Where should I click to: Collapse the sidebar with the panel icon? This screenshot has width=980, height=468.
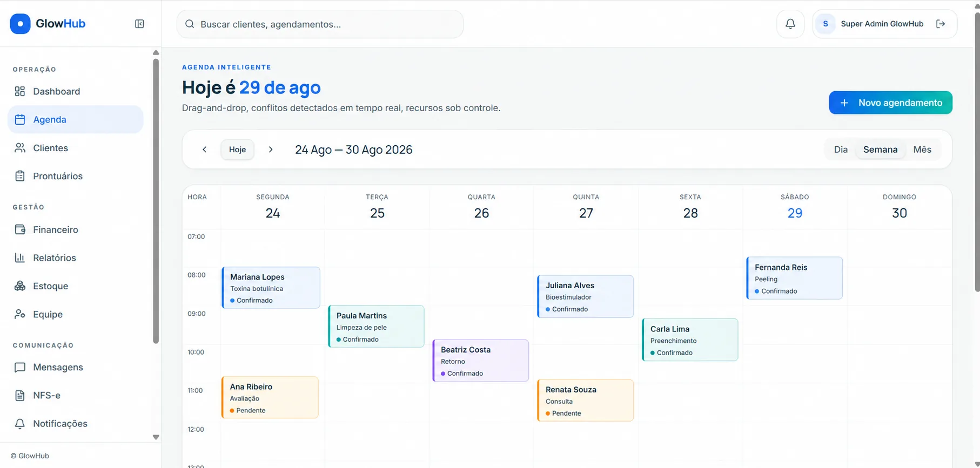pyautogui.click(x=139, y=24)
